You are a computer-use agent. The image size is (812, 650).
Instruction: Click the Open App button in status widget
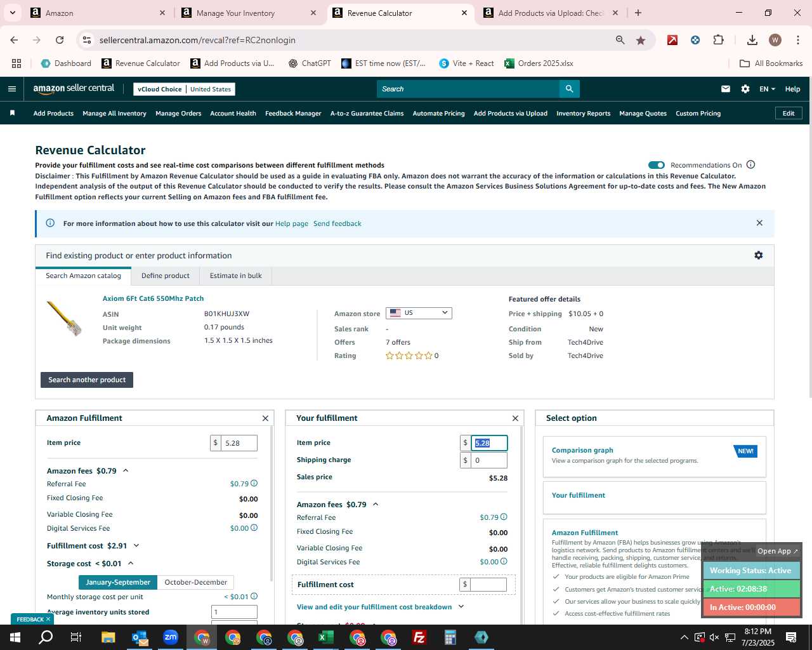(777, 551)
